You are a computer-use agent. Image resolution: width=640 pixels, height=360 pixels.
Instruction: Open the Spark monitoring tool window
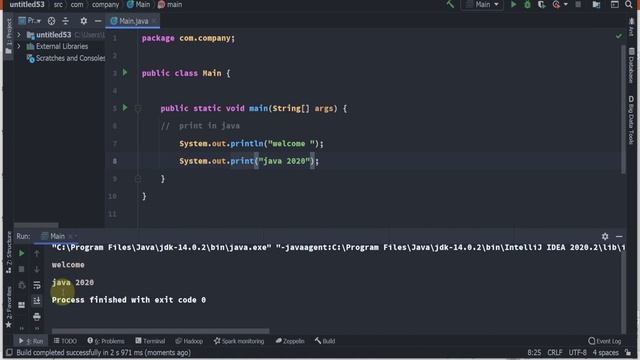239,341
